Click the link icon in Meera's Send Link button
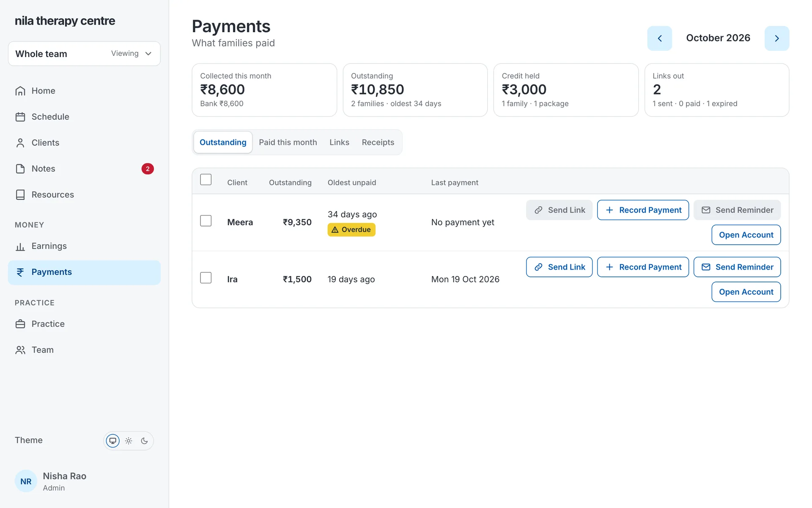The image size is (812, 508). pyautogui.click(x=538, y=210)
